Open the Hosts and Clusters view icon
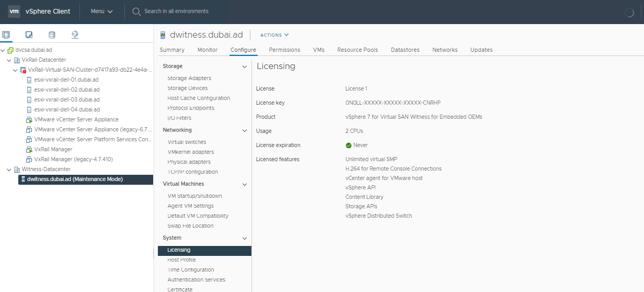 click(6, 35)
